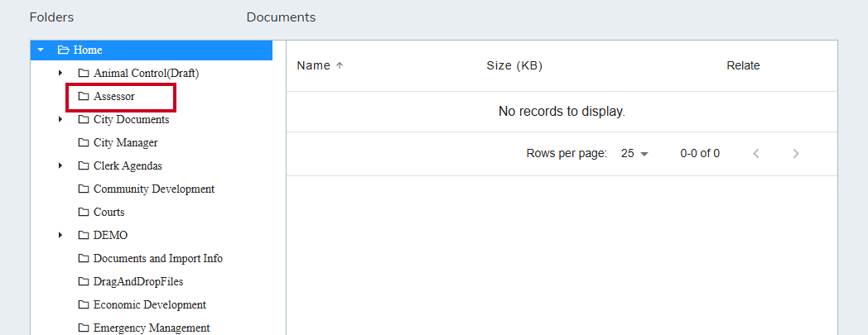The image size is (868, 335).
Task: Collapse the Home folder tree arrow
Action: [x=40, y=50]
